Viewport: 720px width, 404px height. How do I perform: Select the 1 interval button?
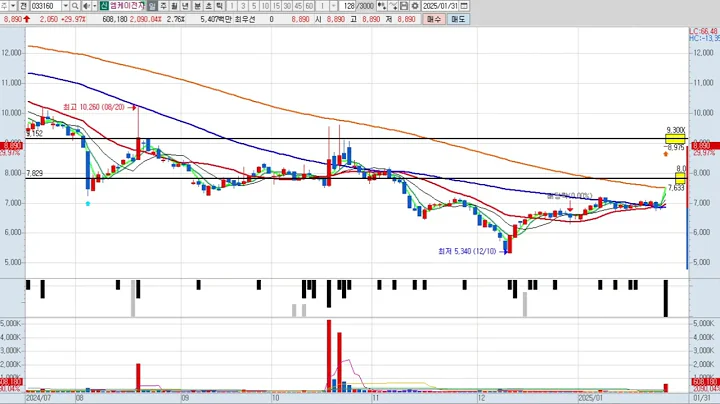[231, 6]
